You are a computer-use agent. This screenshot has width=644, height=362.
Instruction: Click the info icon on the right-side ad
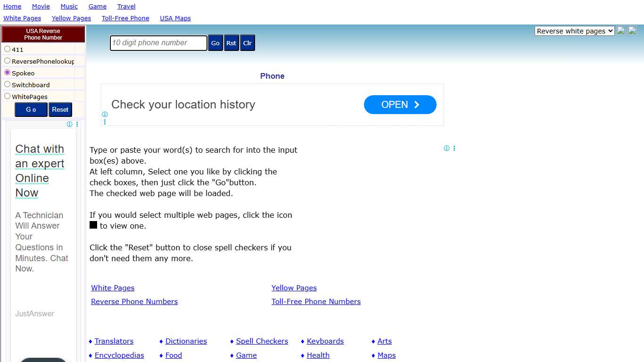[446, 148]
